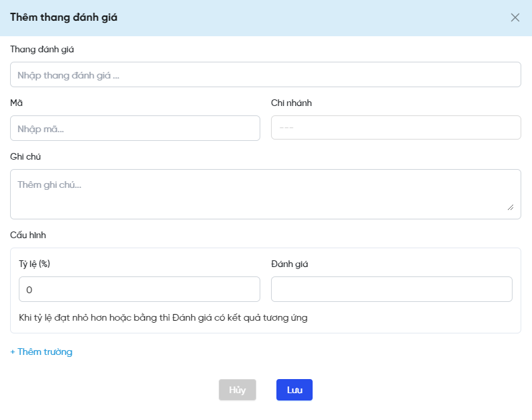Click the Mã field label
Screen dimensions: 532x420
[16, 103]
